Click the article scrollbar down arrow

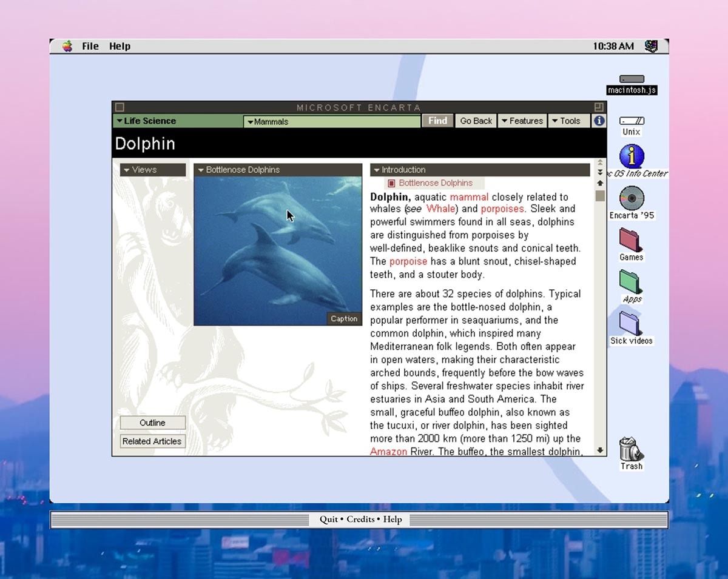coord(599,449)
